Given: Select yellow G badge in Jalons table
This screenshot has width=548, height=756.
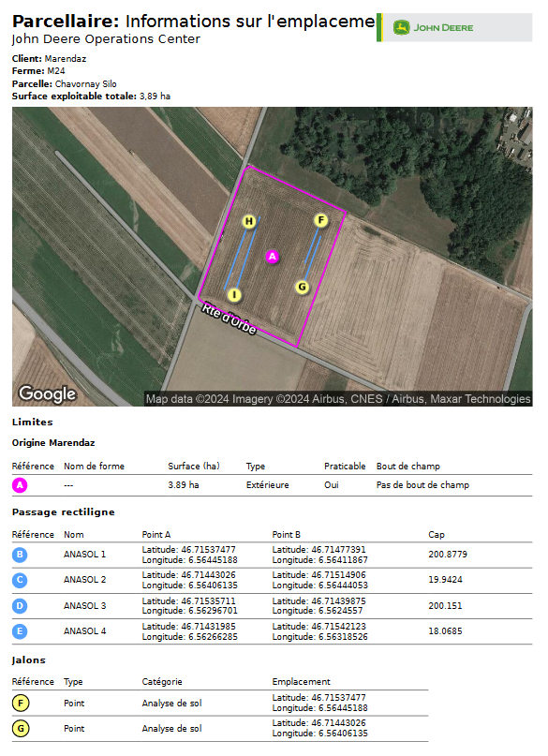Looking at the screenshot, I should click(21, 729).
